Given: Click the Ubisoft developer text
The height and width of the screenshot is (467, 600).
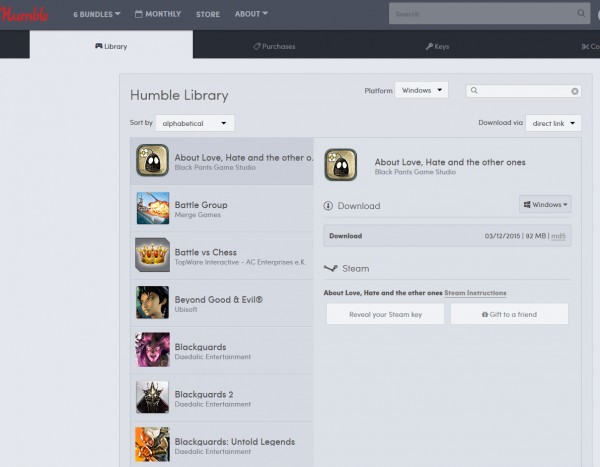Looking at the screenshot, I should pyautogui.click(x=186, y=309).
